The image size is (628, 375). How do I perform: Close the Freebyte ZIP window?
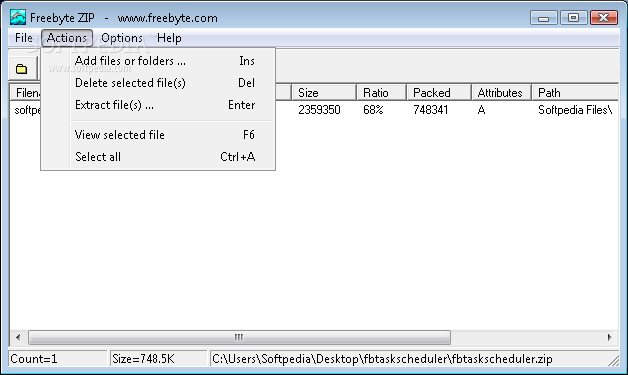[604, 18]
